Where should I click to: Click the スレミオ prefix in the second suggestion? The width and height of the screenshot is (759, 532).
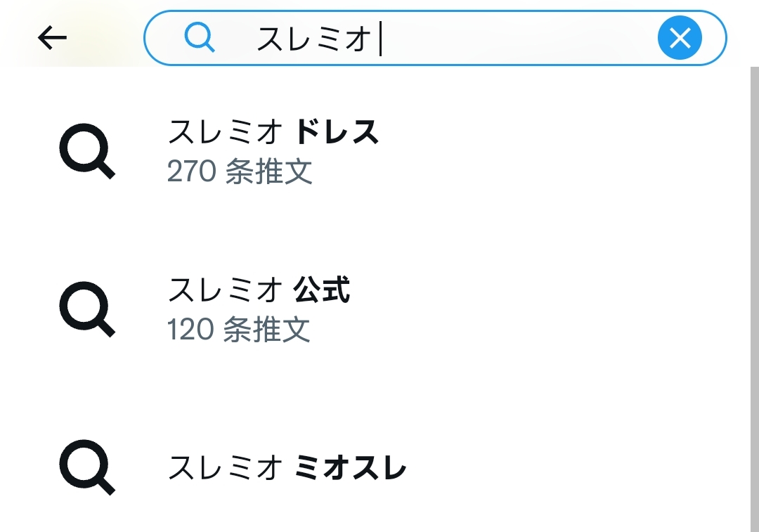[x=226, y=290]
